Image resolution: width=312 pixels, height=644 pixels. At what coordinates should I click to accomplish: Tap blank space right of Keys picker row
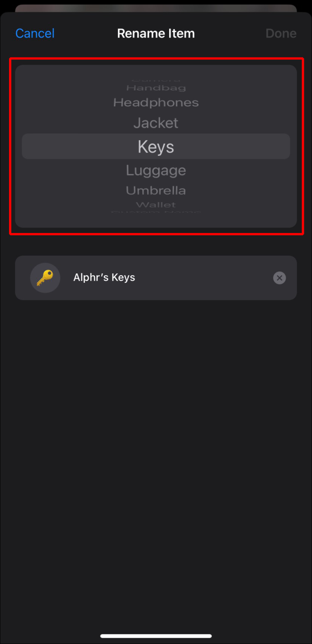[235, 146]
